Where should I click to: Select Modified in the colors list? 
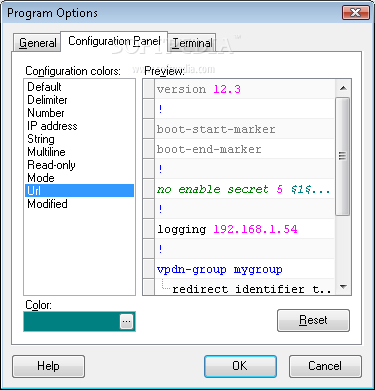pos(79,204)
